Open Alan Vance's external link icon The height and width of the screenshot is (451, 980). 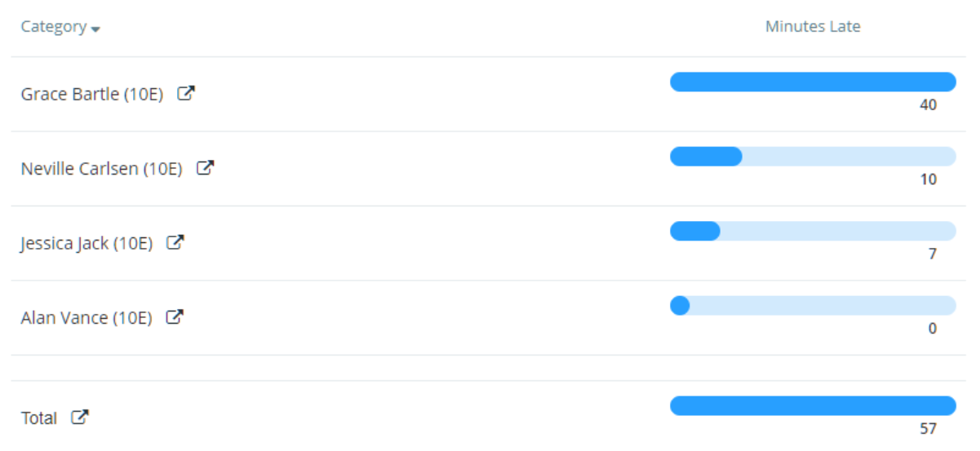coord(175,317)
